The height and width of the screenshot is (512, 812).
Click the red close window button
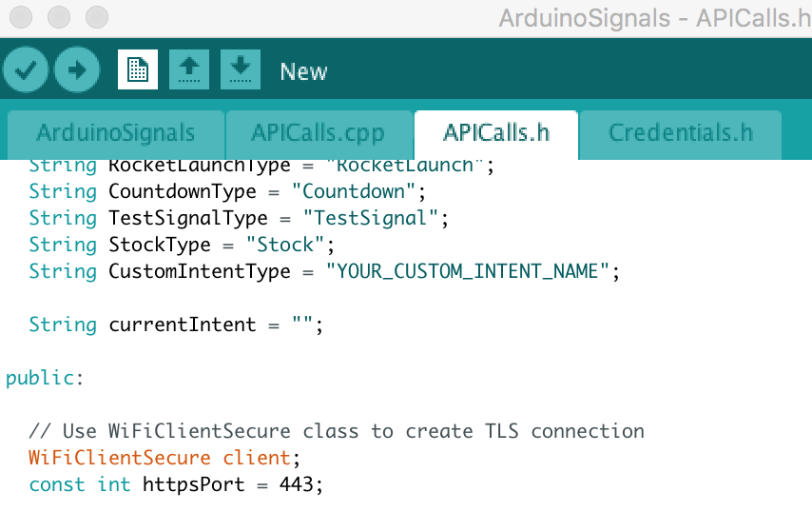tap(21, 17)
